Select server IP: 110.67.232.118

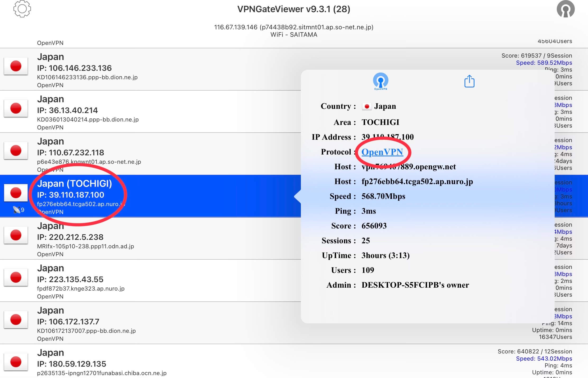point(71,153)
